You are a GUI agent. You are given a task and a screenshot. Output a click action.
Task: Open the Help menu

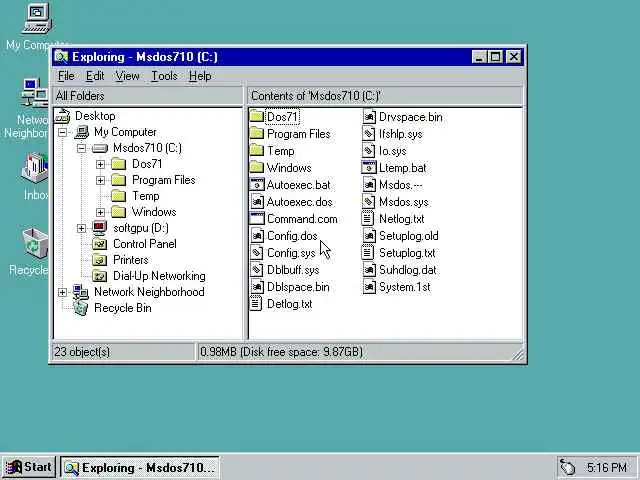(200, 76)
